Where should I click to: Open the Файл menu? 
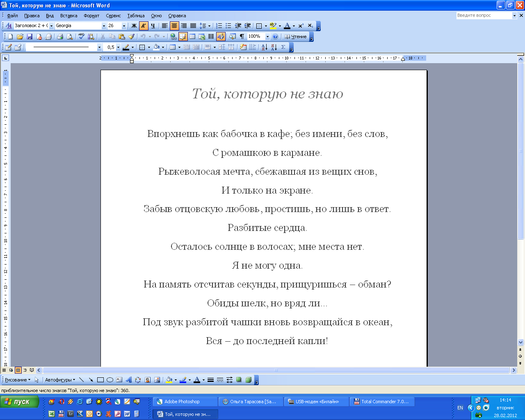(12, 16)
